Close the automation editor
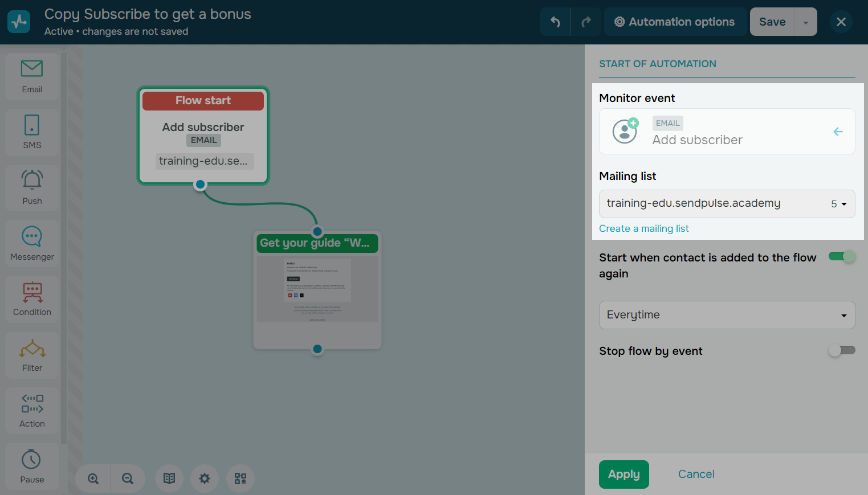Viewport: 868px width, 495px height. [841, 22]
